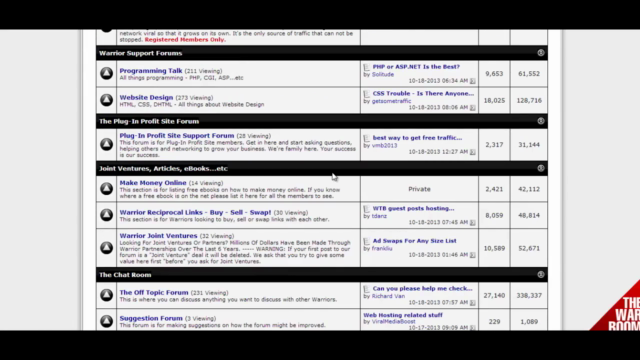This screenshot has width=640, height=360.
Task: Open thread WTB guest posts hosting...
Action: click(x=413, y=209)
